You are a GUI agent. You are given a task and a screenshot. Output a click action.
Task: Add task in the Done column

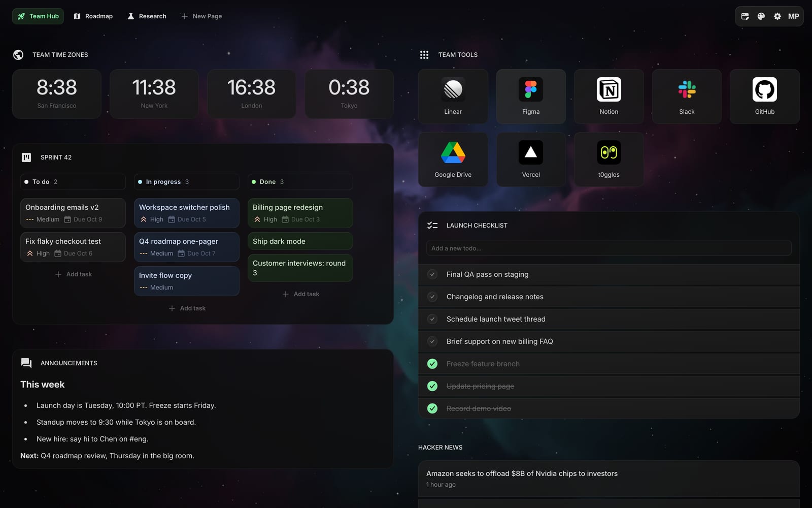(300, 294)
